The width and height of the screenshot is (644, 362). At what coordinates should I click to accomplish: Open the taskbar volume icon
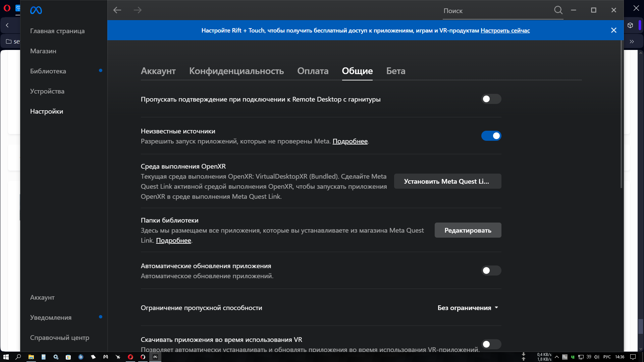pyautogui.click(x=596, y=357)
